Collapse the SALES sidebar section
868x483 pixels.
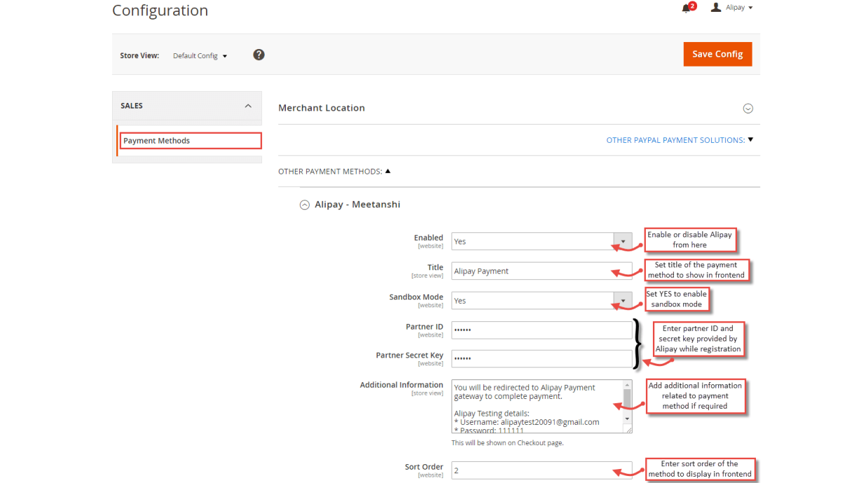click(187, 106)
